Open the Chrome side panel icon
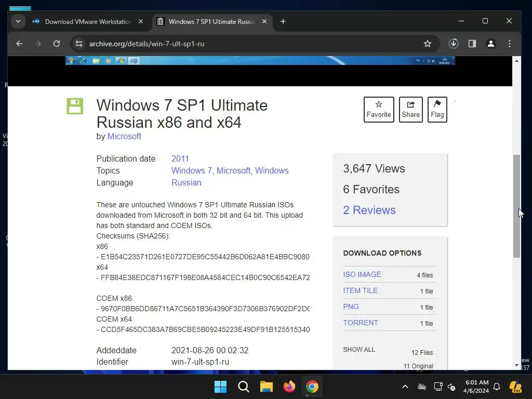This screenshot has height=399, width=532. [x=472, y=44]
